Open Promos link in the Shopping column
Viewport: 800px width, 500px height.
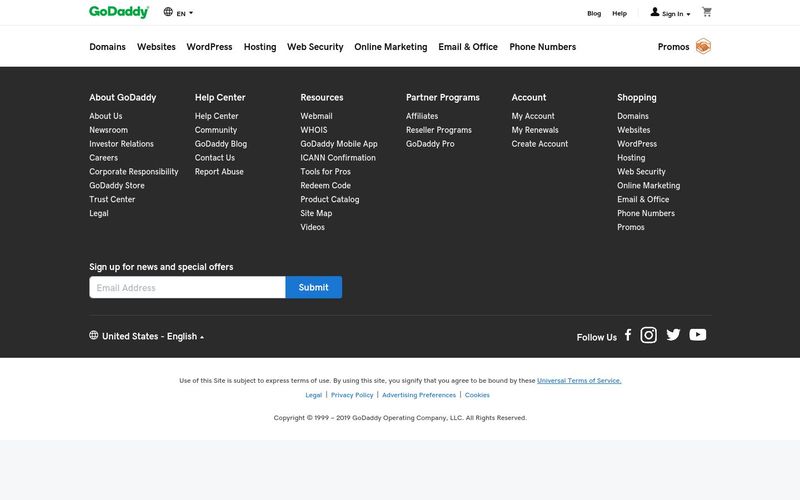tap(631, 227)
